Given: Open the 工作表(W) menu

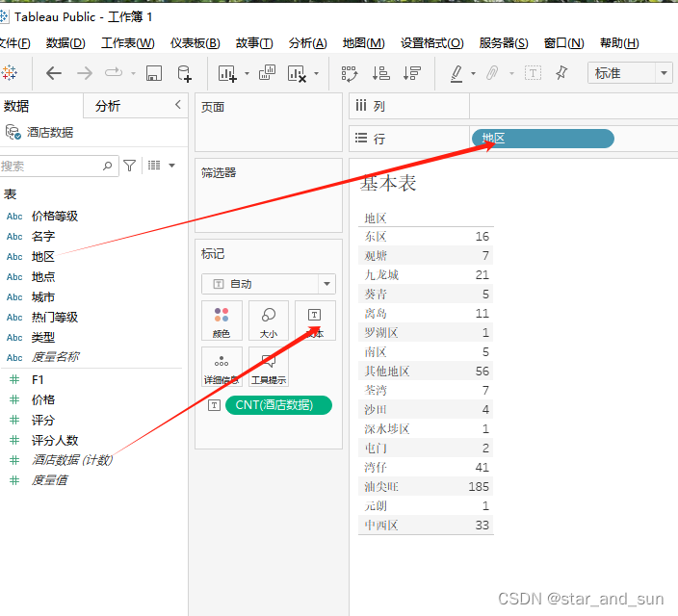Looking at the screenshot, I should pos(127,43).
